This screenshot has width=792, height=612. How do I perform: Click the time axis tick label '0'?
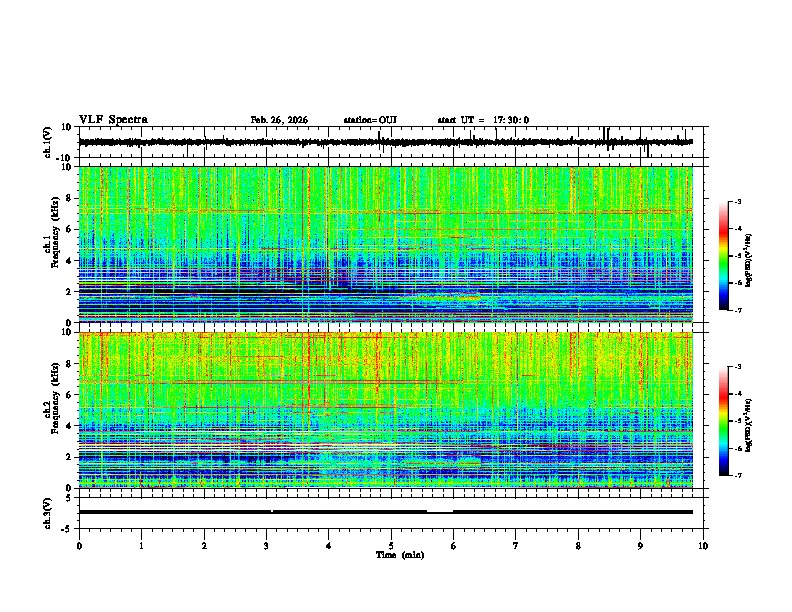tap(79, 546)
